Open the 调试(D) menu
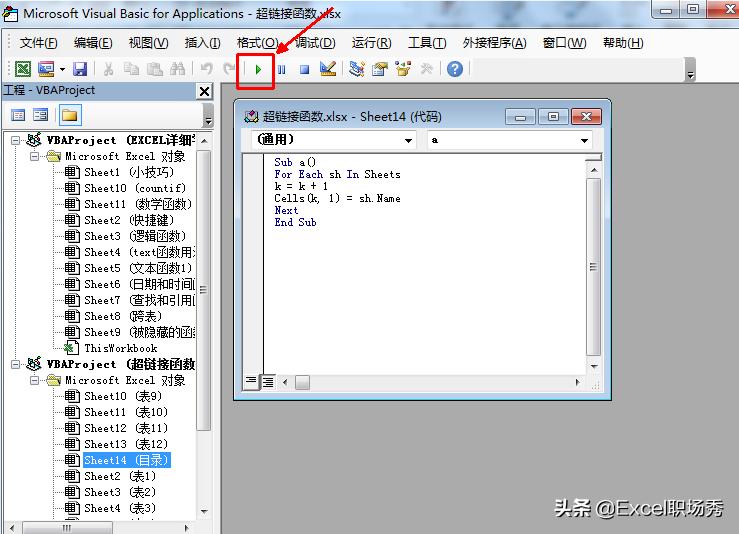The height and width of the screenshot is (534, 739). [315, 43]
